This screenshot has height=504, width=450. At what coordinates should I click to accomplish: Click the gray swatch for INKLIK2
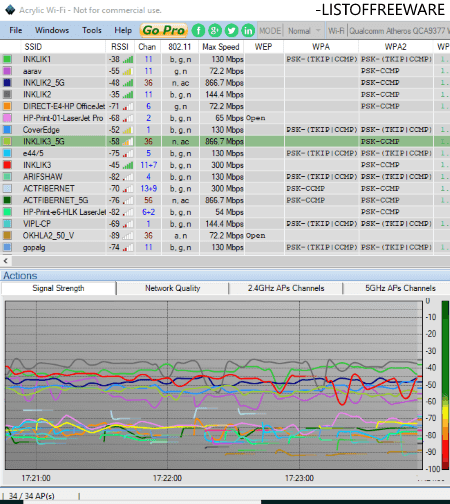pyautogui.click(x=7, y=95)
